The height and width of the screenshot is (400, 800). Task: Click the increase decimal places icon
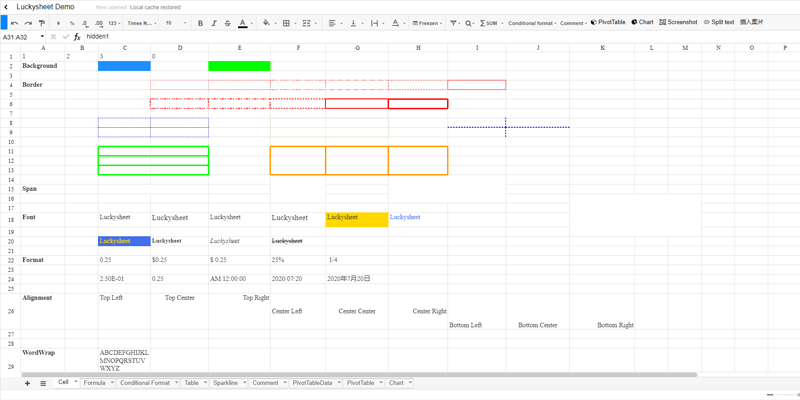[99, 23]
